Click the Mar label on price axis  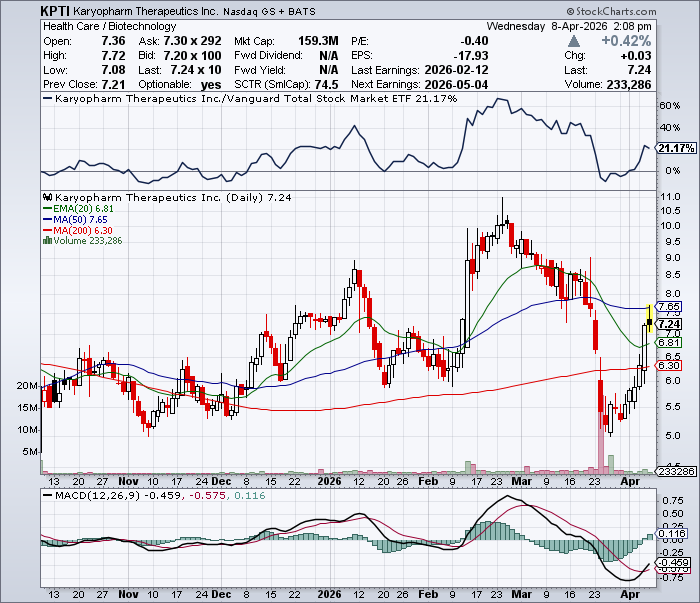[521, 482]
